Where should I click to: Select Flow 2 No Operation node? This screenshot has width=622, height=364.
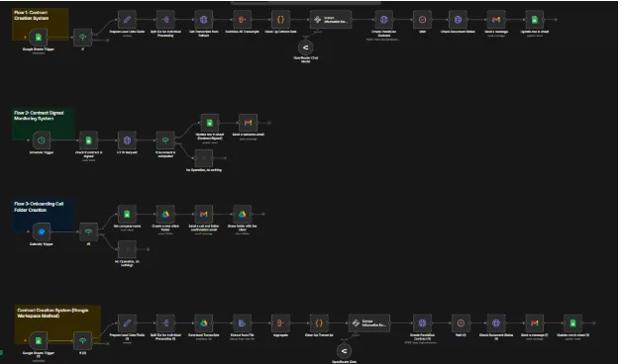tap(203, 158)
